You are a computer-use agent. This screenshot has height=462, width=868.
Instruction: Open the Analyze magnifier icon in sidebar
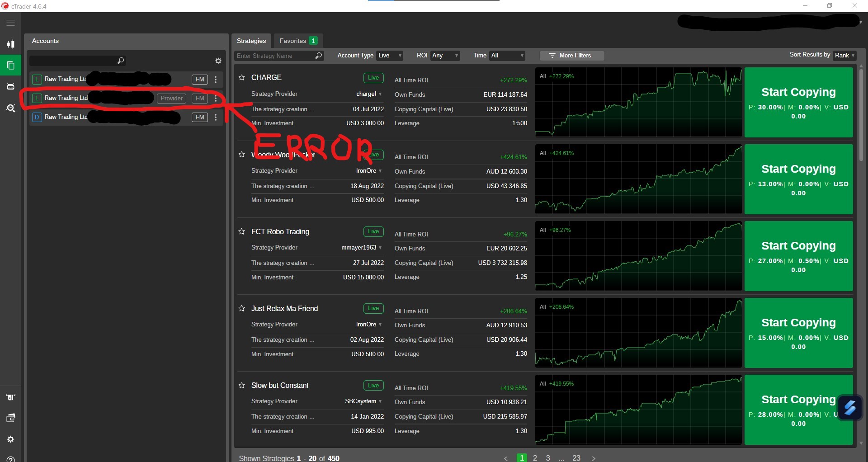tap(10, 108)
